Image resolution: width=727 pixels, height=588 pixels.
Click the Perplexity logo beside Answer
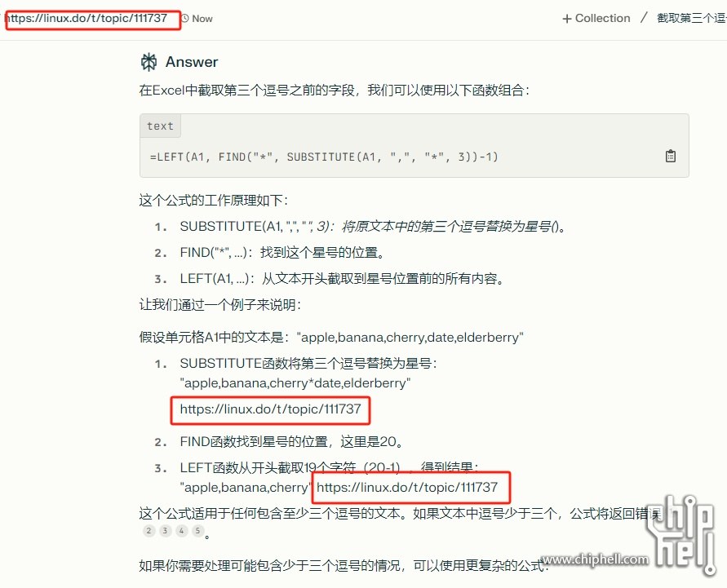149,62
